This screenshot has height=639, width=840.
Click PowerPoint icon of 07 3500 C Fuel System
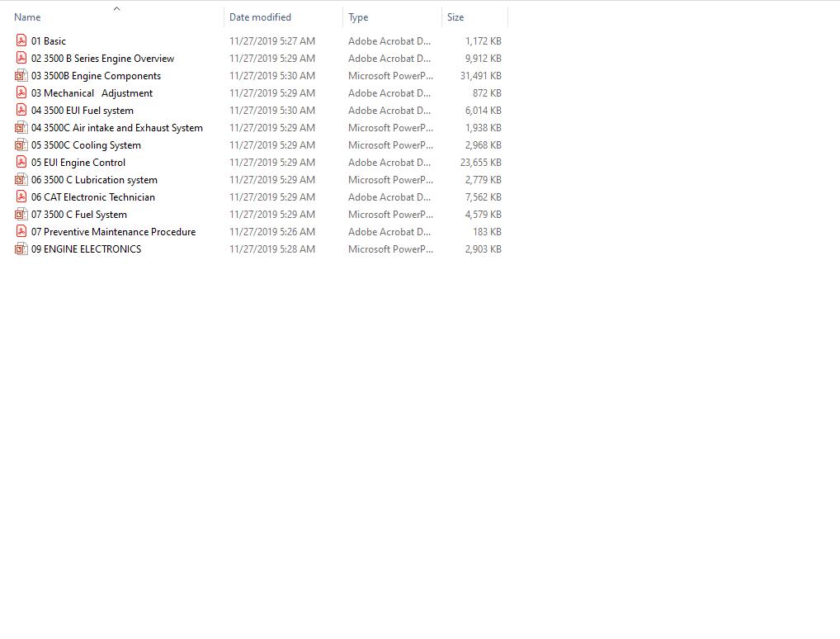pyautogui.click(x=21, y=215)
